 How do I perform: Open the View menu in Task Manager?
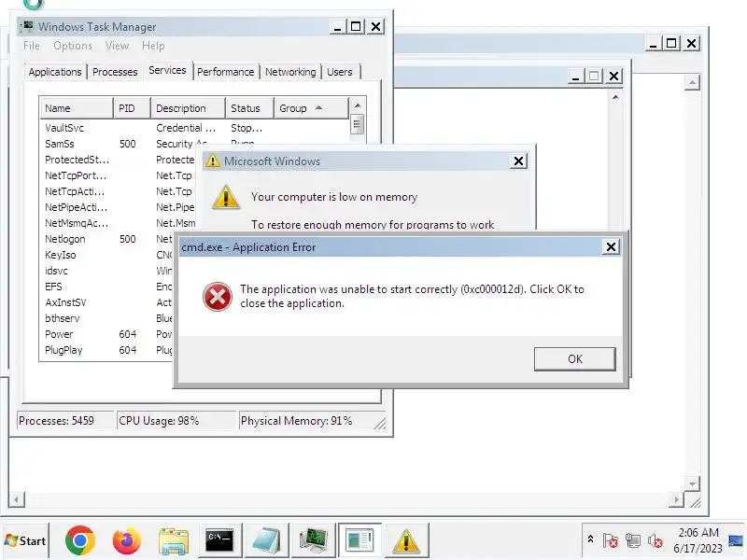[117, 46]
